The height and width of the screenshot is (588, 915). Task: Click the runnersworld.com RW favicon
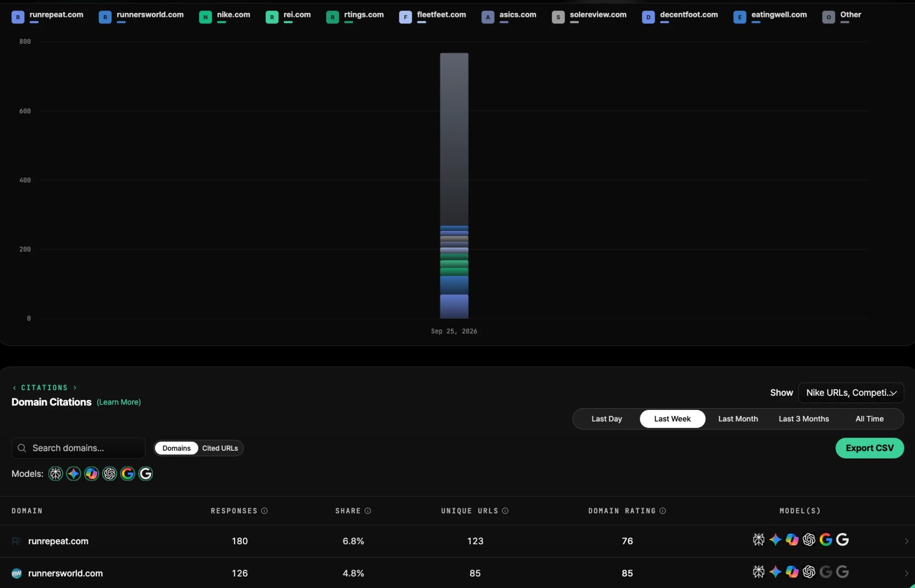coord(17,573)
